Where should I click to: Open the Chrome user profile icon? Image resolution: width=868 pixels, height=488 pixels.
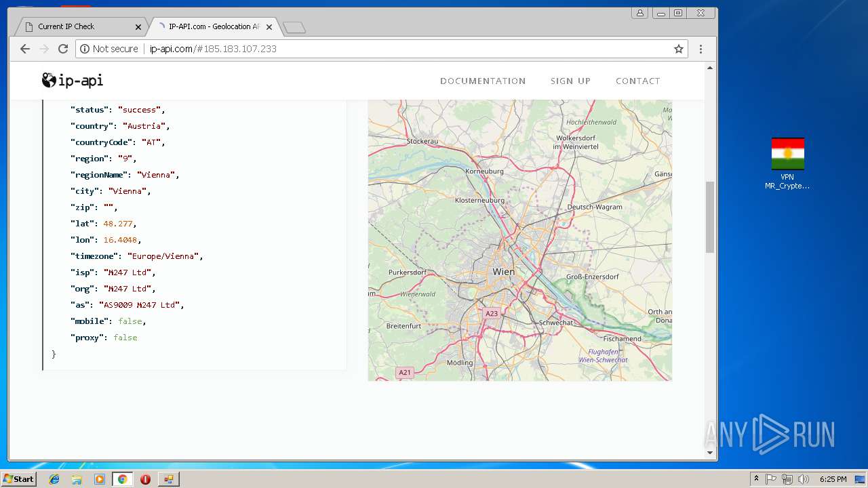click(640, 13)
